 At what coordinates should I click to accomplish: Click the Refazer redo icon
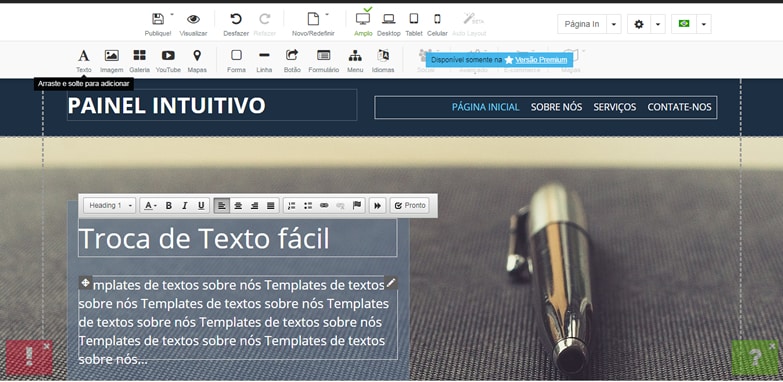pyautogui.click(x=264, y=19)
